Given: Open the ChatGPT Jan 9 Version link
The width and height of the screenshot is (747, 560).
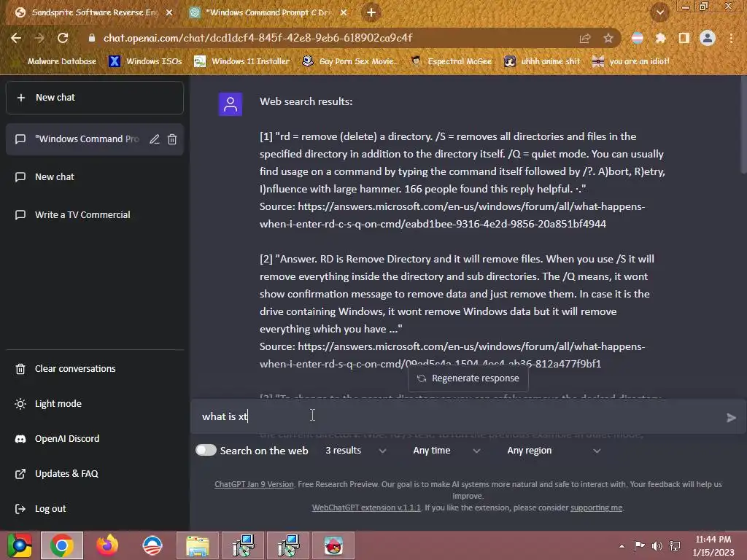Looking at the screenshot, I should (x=254, y=484).
